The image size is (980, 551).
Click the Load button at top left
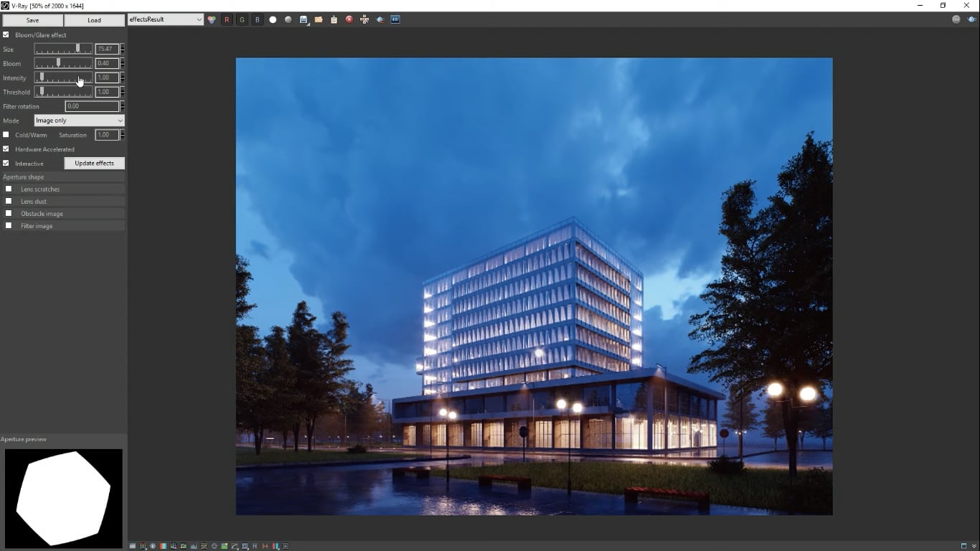pyautogui.click(x=94, y=20)
